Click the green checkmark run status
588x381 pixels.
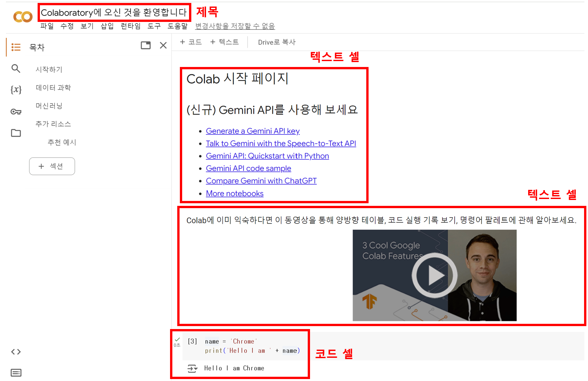(x=177, y=340)
